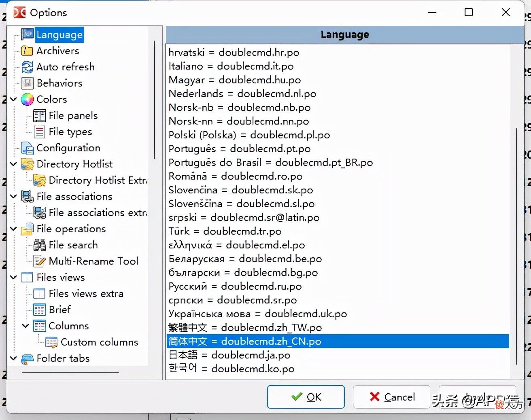Select 日本語 = doublecmd.ja.po in the list
531x420 pixels.
[x=338, y=355]
